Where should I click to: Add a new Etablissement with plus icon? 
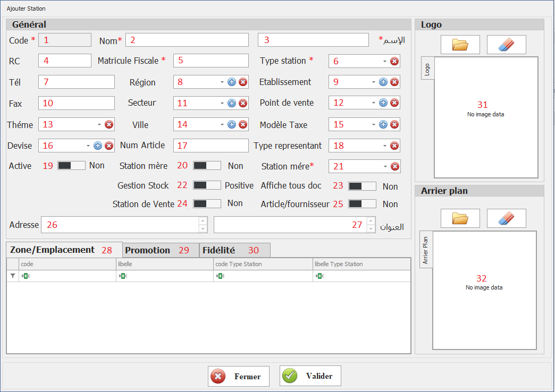(383, 82)
